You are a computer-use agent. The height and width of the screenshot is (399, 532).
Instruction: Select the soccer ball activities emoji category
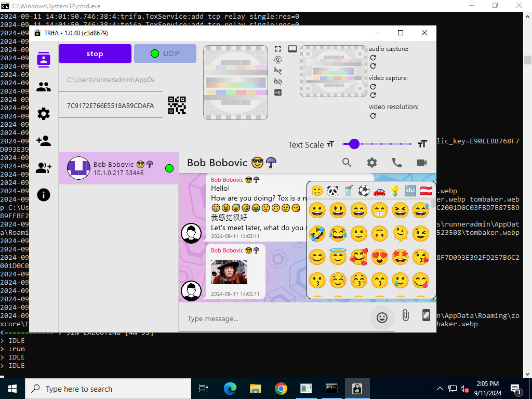click(x=364, y=191)
